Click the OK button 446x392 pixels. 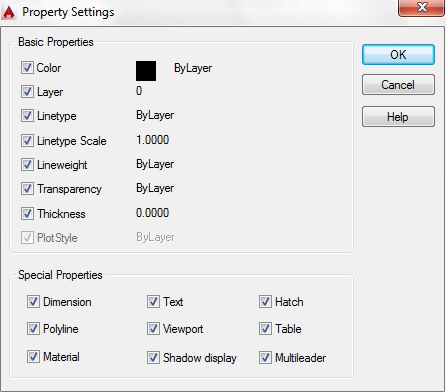[x=398, y=55]
